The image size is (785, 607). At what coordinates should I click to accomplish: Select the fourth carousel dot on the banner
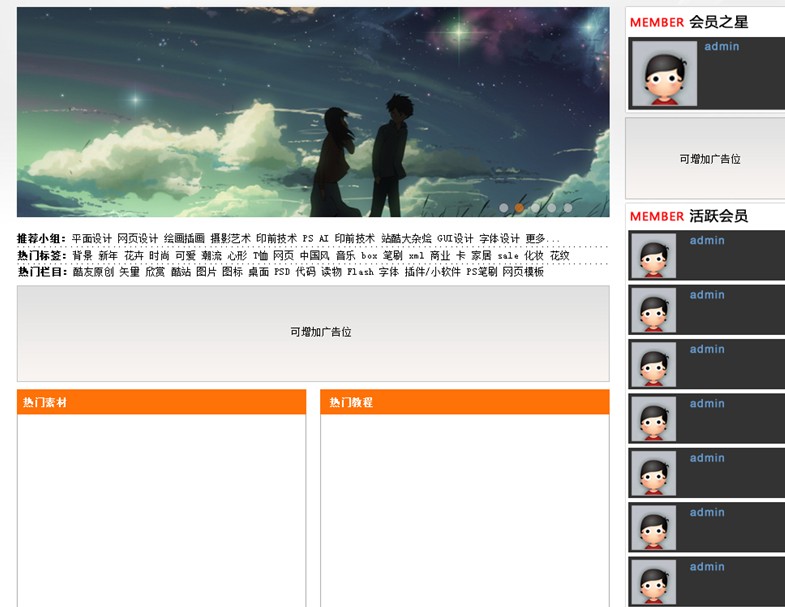pyautogui.click(x=552, y=207)
